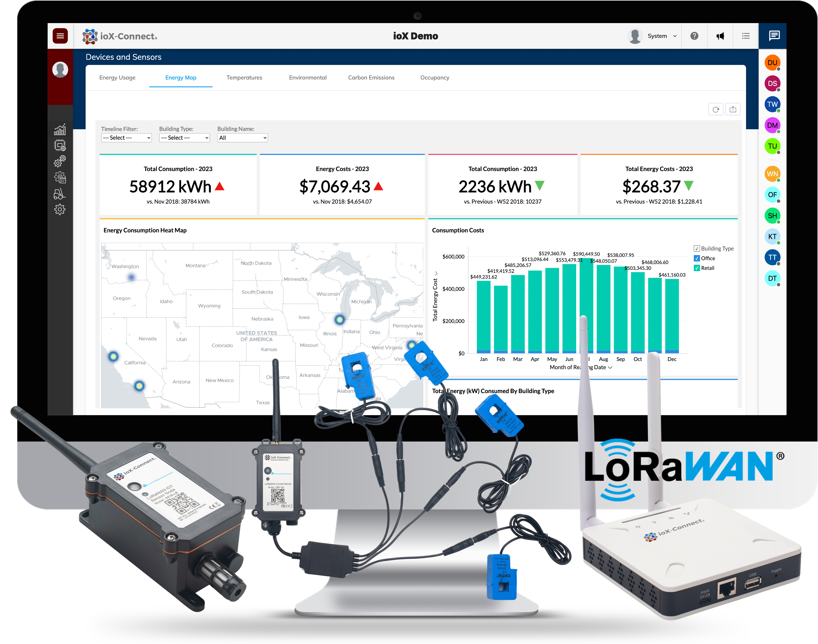Open the device chip settings icon in sidebar

[x=60, y=145]
